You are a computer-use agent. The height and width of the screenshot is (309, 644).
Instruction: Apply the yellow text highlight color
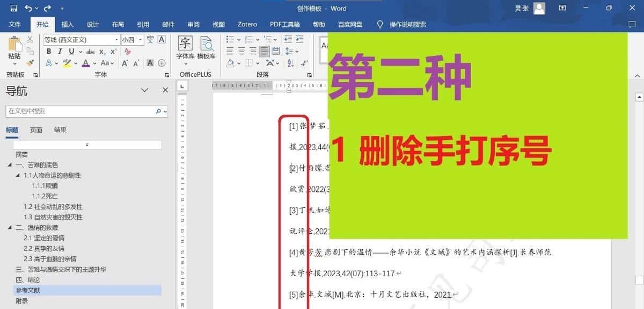point(67,63)
